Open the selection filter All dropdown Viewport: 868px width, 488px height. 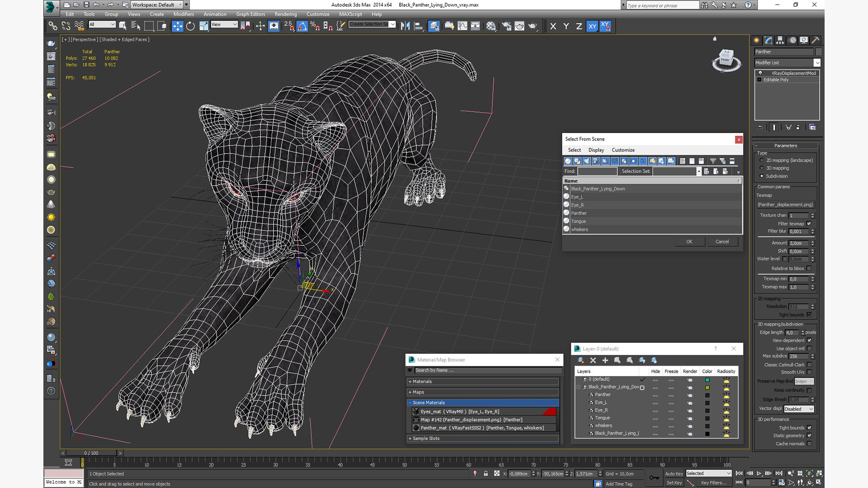pos(102,24)
